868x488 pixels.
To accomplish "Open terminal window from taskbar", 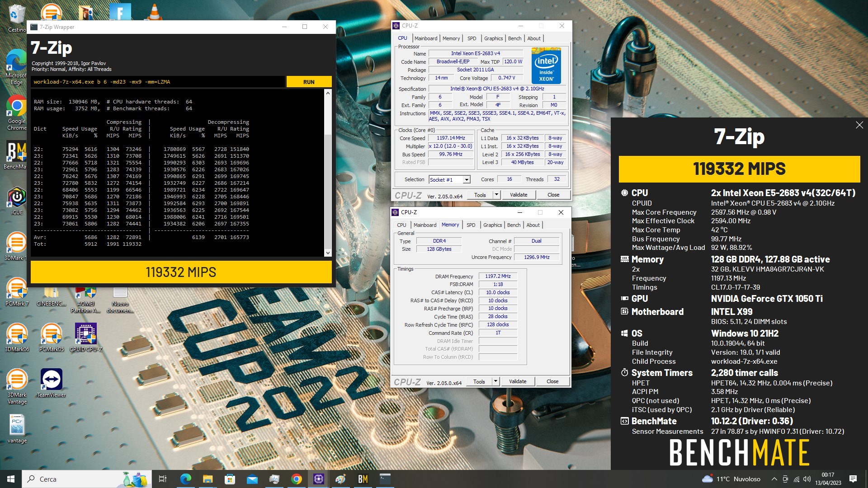I will tap(385, 479).
